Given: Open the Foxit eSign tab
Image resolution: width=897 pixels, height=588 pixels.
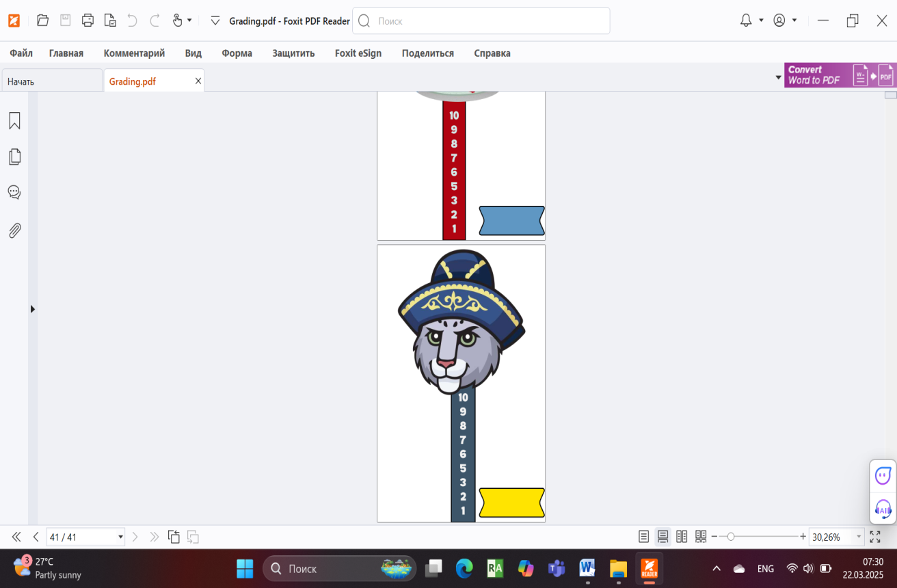Looking at the screenshot, I should point(358,53).
